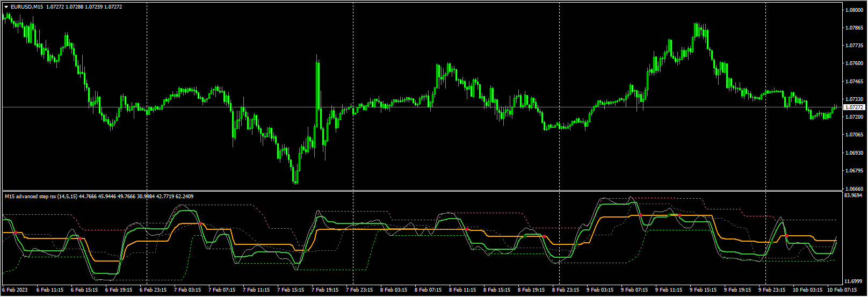Click the 1.08000 price scale label
868x297 pixels.
(854, 10)
